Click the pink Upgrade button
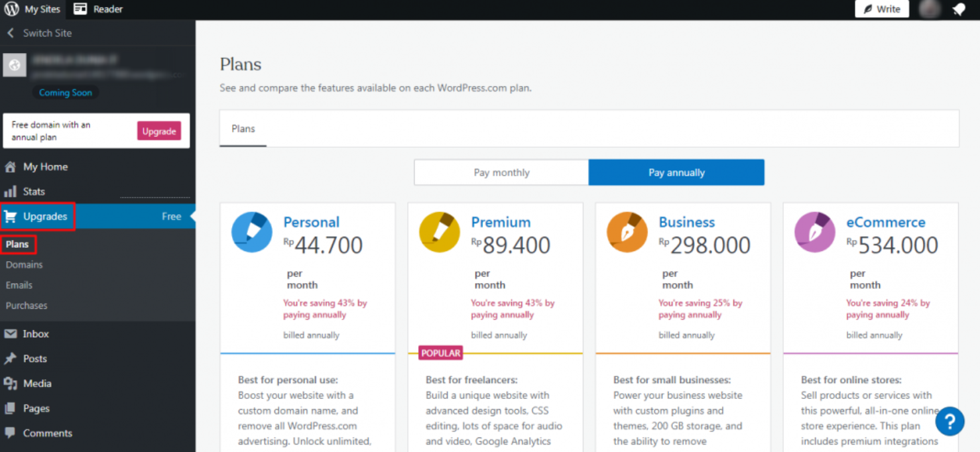Image resolution: width=980 pixels, height=452 pixels. [x=159, y=131]
